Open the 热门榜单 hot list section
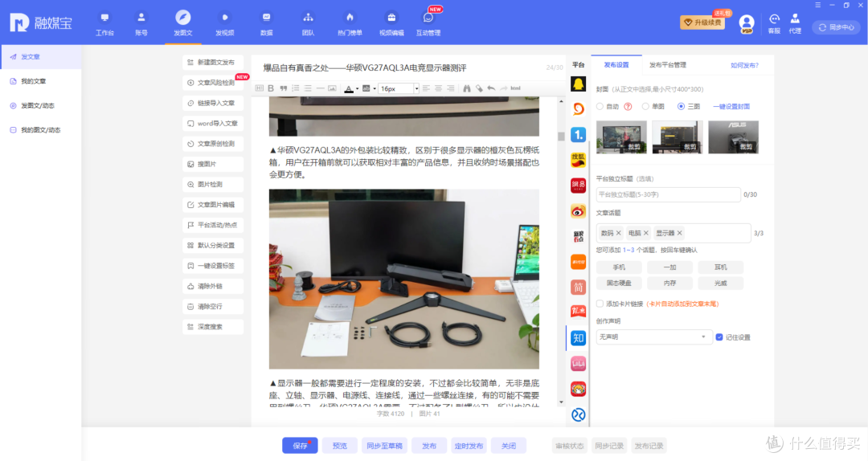Screen dimensions: 868x461 coord(350,24)
